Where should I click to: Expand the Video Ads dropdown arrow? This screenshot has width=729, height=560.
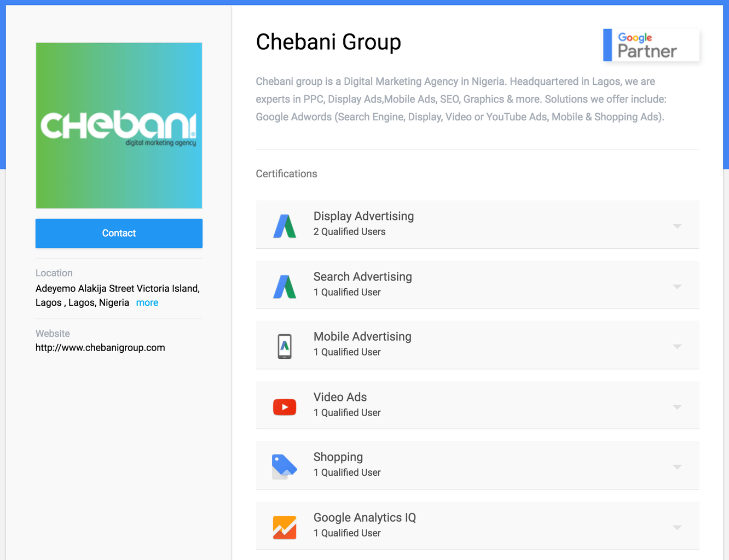click(677, 407)
